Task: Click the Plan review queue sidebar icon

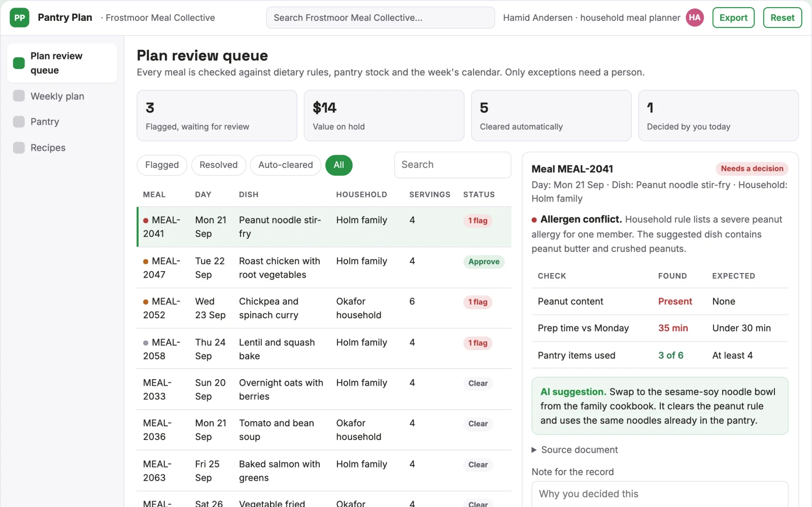Action: pyautogui.click(x=19, y=63)
